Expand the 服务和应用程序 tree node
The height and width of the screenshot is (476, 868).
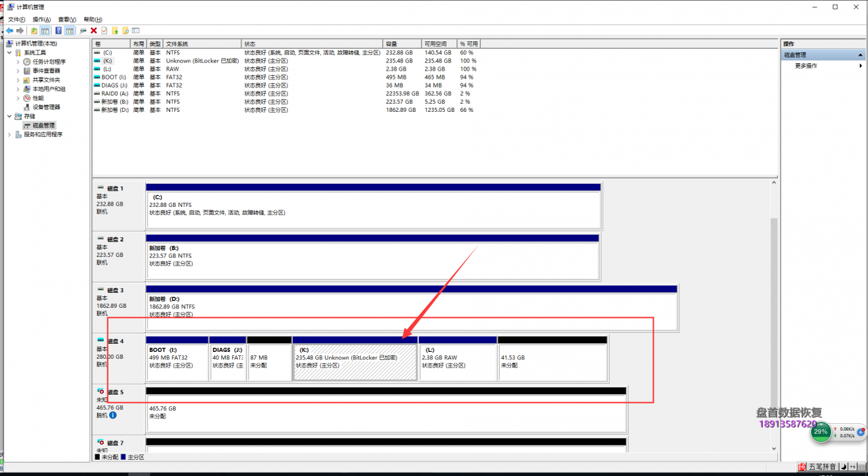point(9,134)
